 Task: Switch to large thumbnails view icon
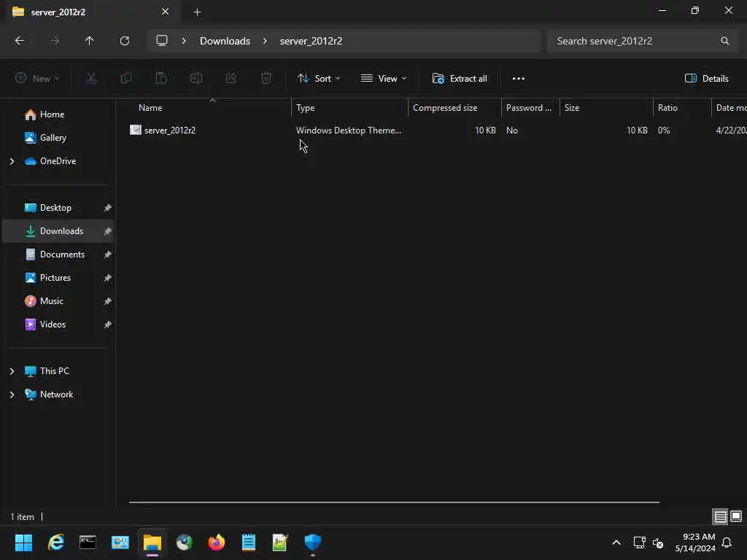(736, 516)
